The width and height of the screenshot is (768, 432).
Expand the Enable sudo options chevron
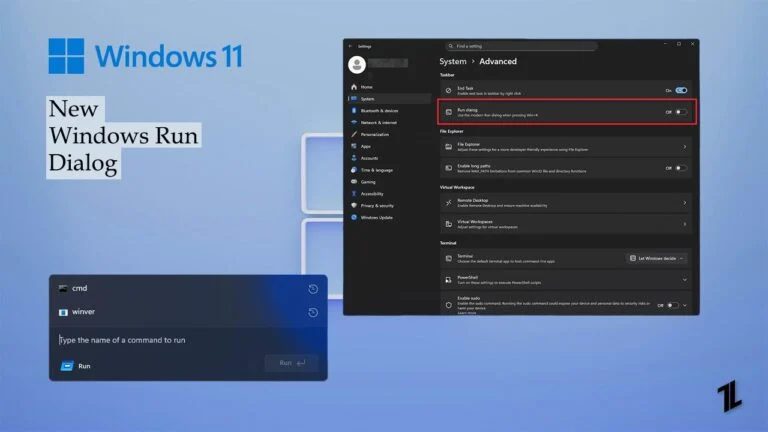pyautogui.click(x=685, y=305)
